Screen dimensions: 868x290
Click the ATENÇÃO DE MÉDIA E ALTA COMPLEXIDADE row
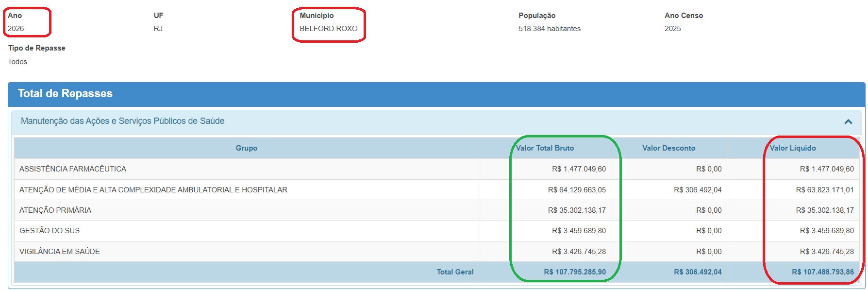153,190
